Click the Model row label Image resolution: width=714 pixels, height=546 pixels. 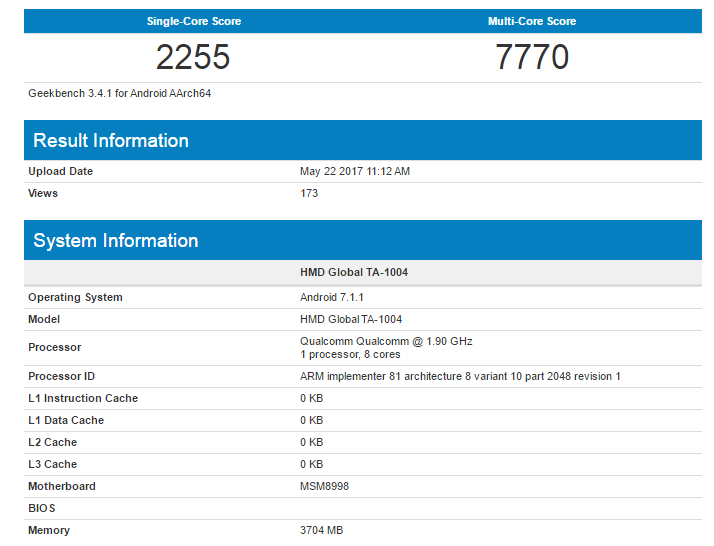(44, 319)
